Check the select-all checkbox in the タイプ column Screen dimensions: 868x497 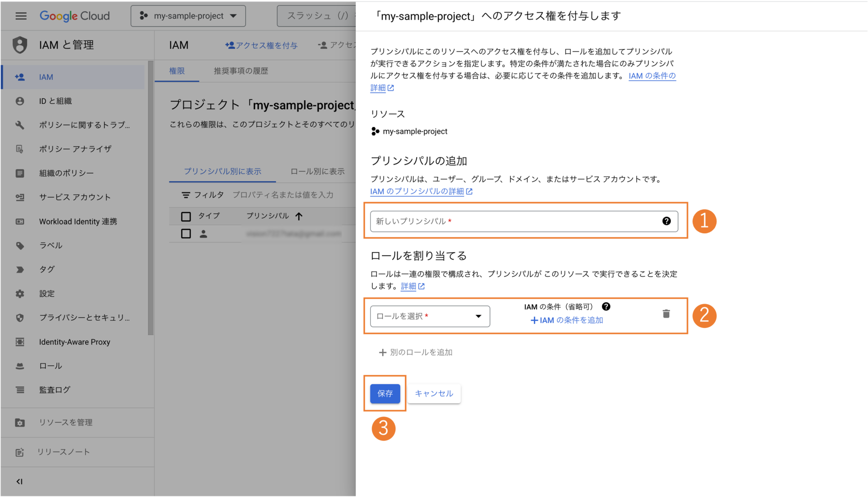[186, 216]
